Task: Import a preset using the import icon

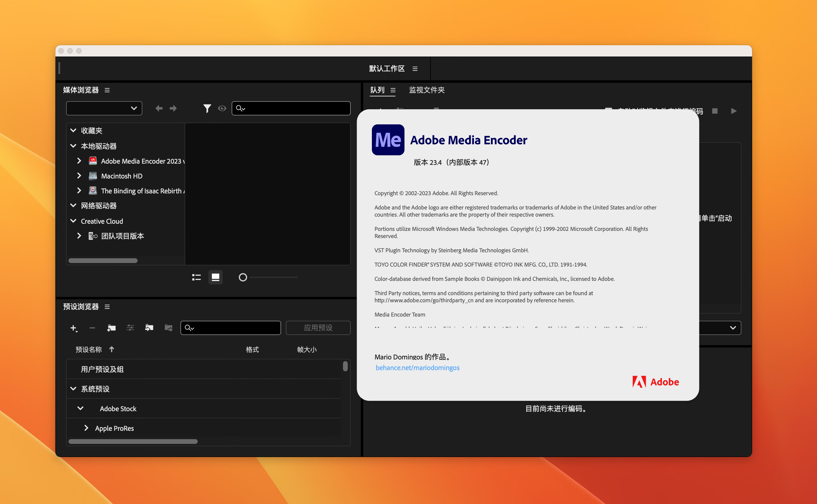Action: coord(149,328)
